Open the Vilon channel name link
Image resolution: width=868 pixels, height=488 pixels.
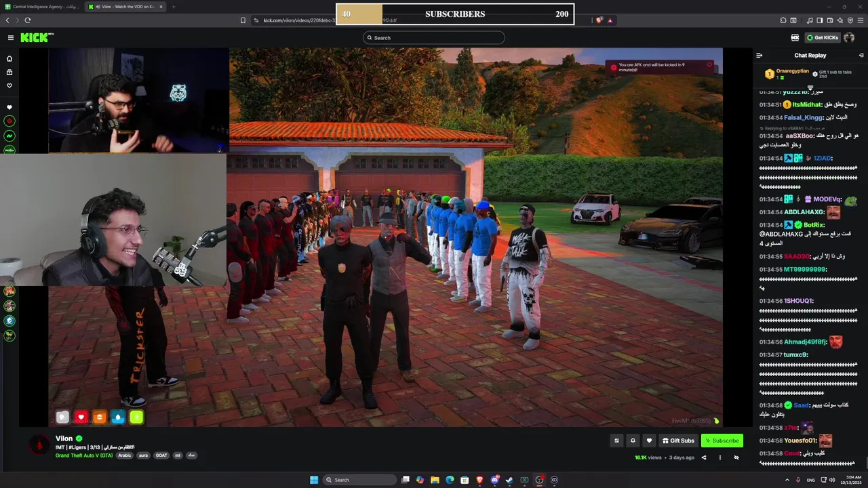pyautogui.click(x=64, y=439)
